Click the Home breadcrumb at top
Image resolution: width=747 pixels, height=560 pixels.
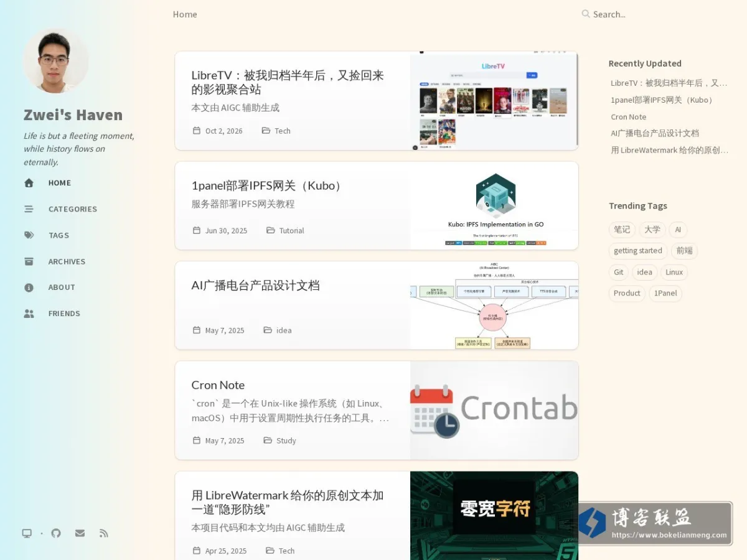[x=185, y=14]
